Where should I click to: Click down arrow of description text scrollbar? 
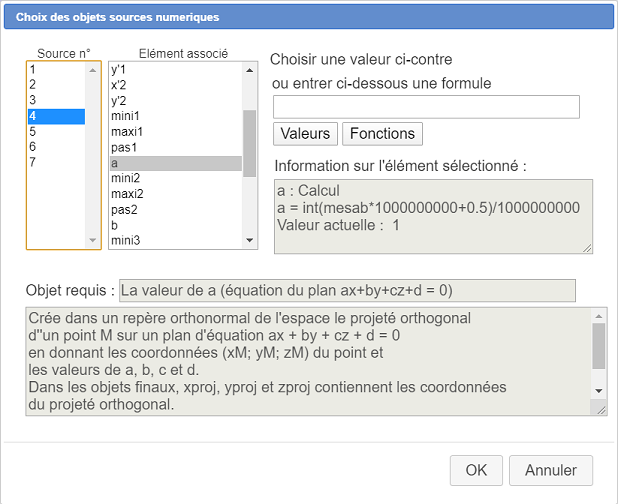coord(599,391)
